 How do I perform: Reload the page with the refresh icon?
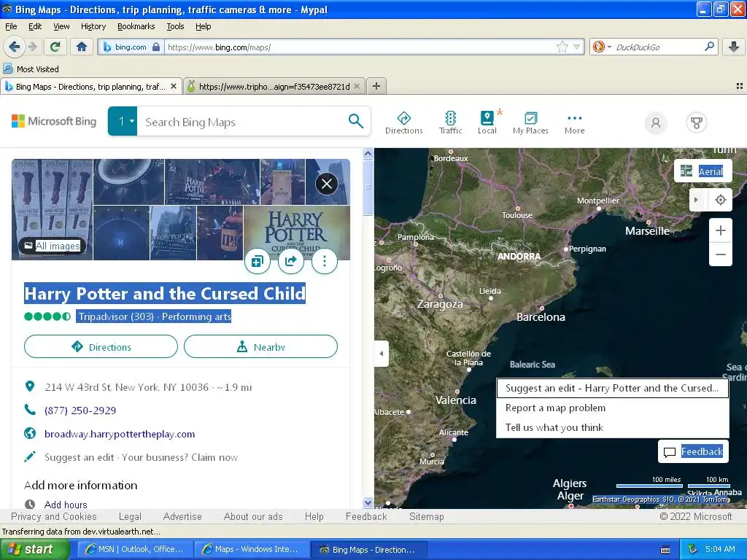(x=55, y=47)
